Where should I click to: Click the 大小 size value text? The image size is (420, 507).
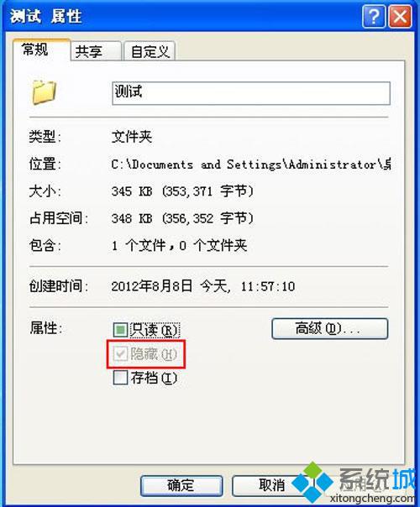(x=182, y=191)
